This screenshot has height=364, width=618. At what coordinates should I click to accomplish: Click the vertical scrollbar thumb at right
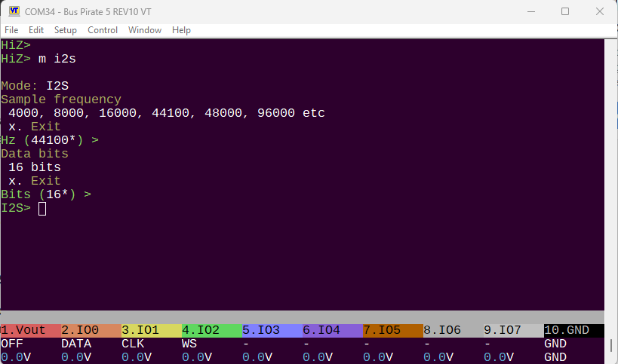point(611,346)
